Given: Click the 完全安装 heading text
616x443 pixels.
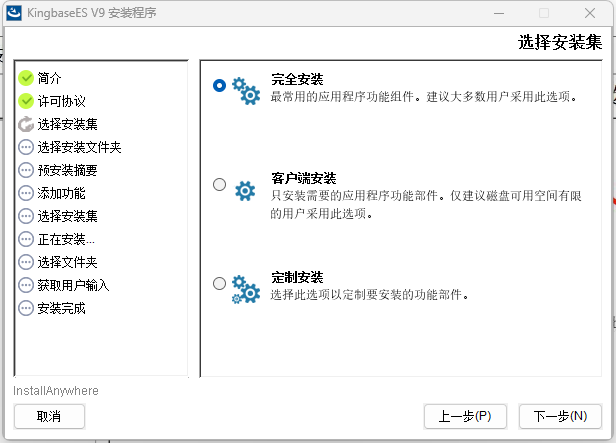Looking at the screenshot, I should [x=297, y=79].
